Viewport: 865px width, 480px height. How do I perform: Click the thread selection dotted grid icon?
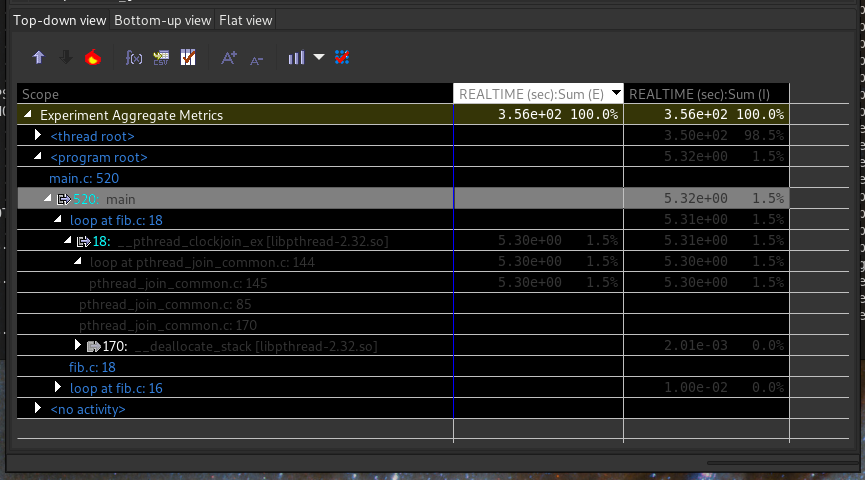click(x=342, y=58)
